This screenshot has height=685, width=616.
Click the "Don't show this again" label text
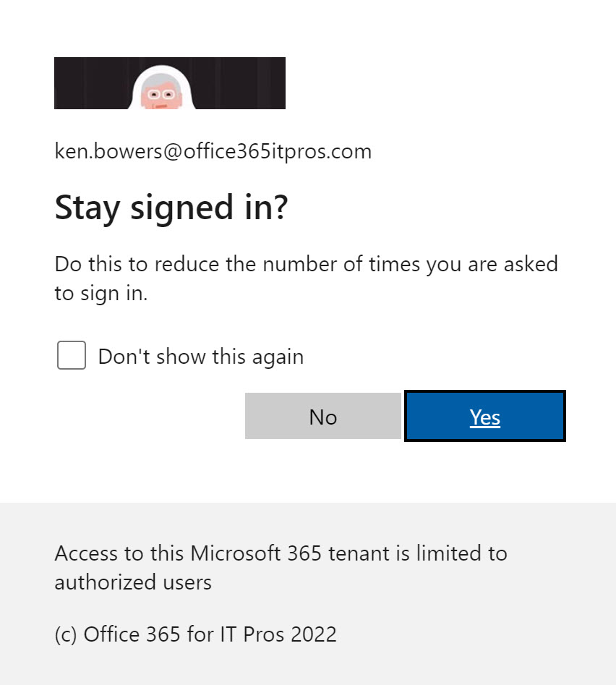(200, 357)
